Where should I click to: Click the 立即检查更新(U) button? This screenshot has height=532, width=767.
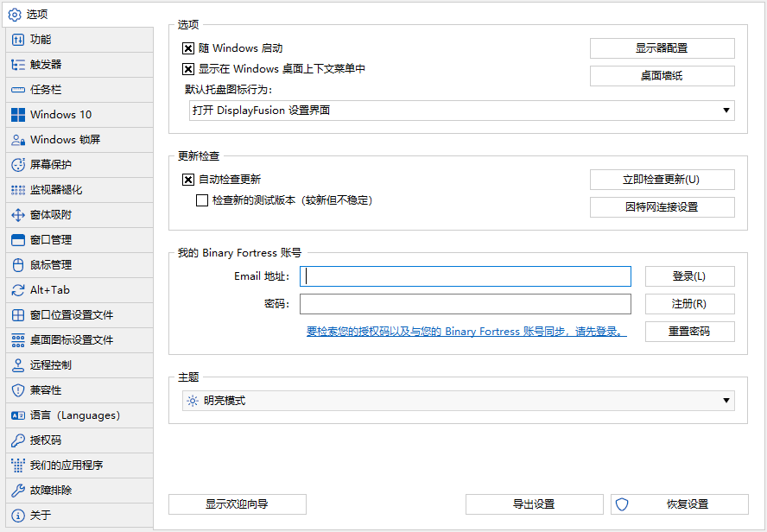pyautogui.click(x=662, y=180)
